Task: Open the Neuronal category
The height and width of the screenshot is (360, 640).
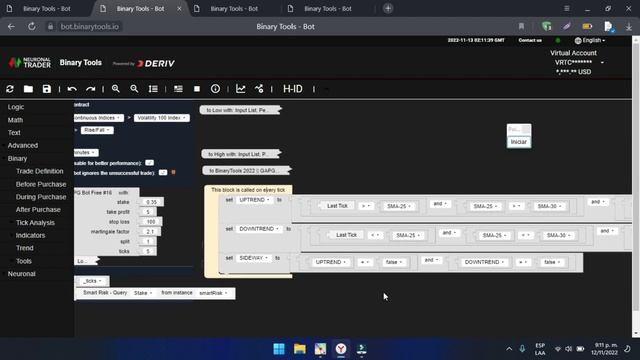Action: 21,274
